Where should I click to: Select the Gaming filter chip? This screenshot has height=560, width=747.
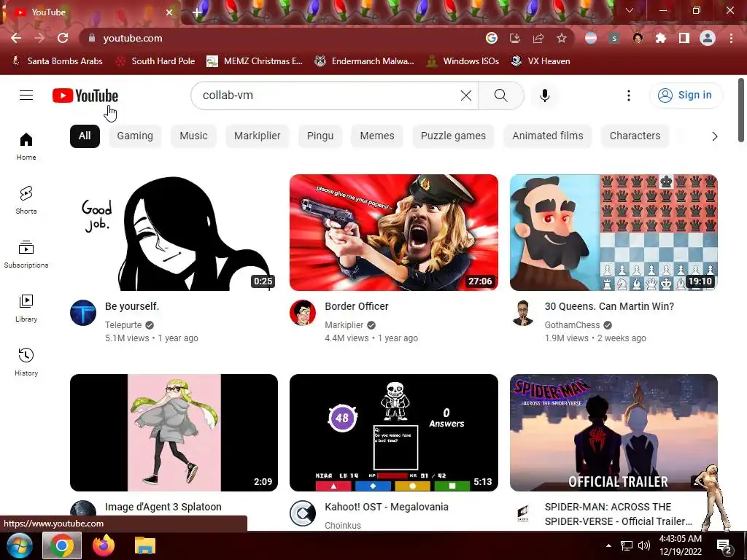coord(135,136)
